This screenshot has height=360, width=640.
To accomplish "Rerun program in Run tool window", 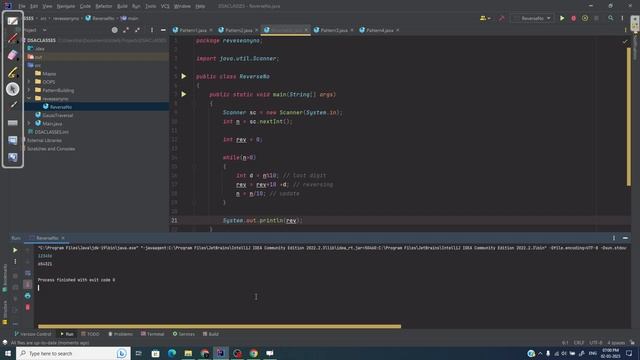I will pyautogui.click(x=15, y=250).
